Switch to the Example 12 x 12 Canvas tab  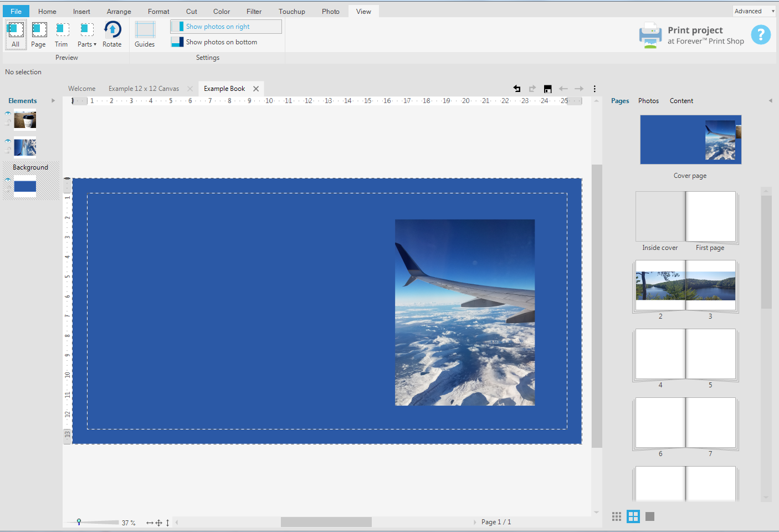click(143, 89)
